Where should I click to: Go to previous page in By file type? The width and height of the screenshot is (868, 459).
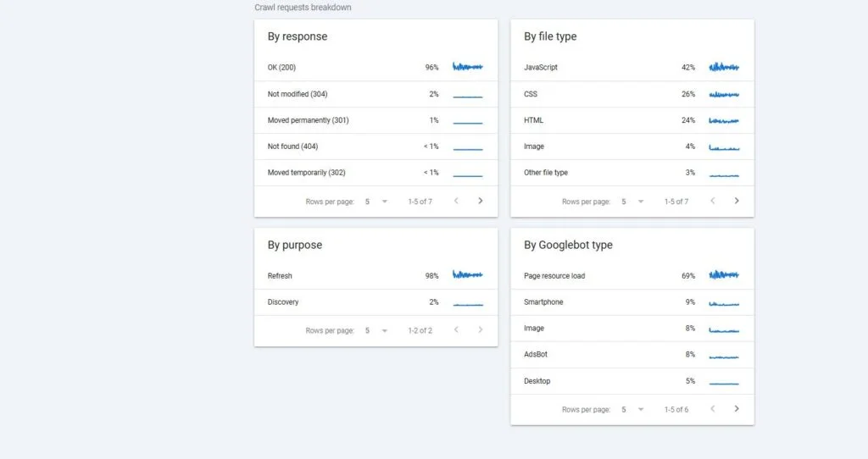pyautogui.click(x=712, y=201)
